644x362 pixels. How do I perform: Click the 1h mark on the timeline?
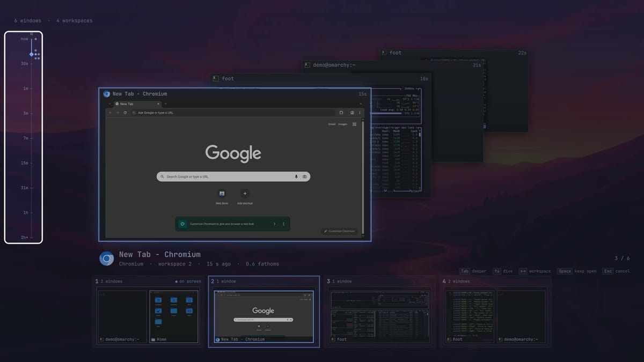[x=26, y=212]
